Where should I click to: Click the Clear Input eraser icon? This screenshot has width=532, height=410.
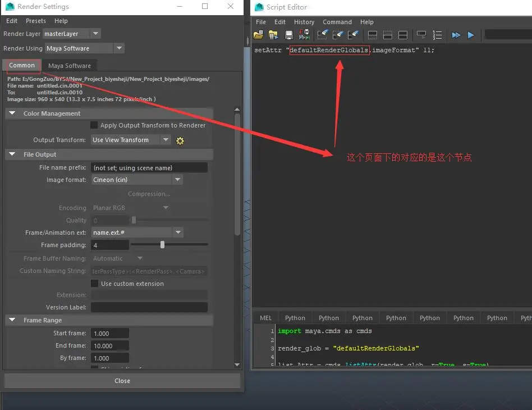[x=338, y=35]
